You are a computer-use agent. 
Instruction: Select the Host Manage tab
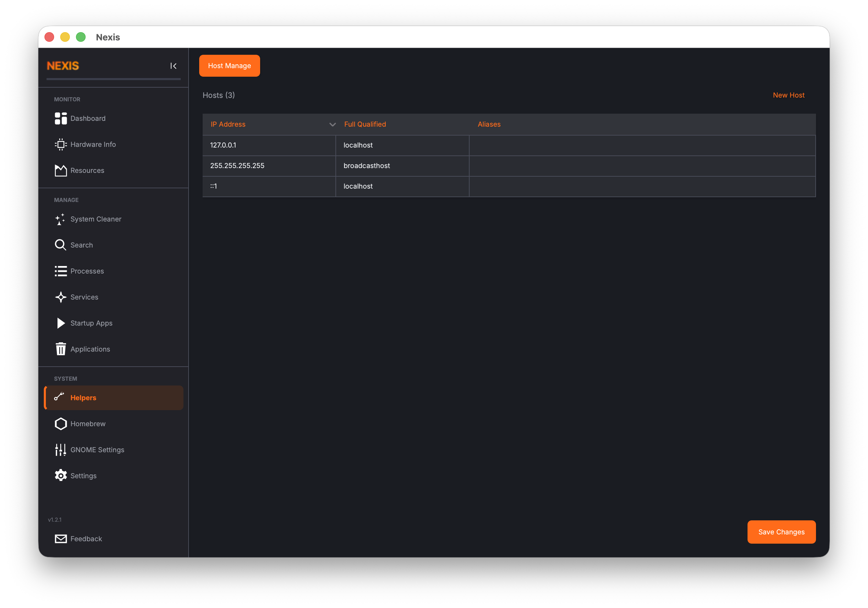click(229, 65)
